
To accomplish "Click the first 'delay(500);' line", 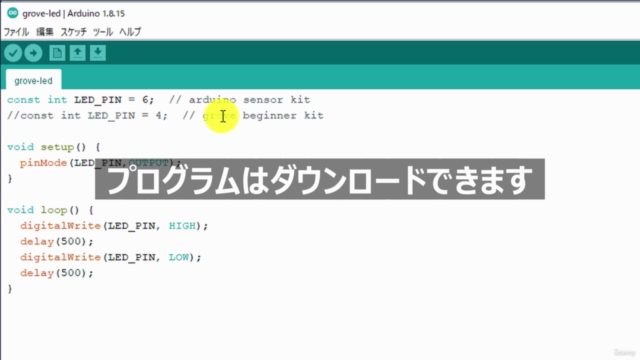I will (57, 242).
